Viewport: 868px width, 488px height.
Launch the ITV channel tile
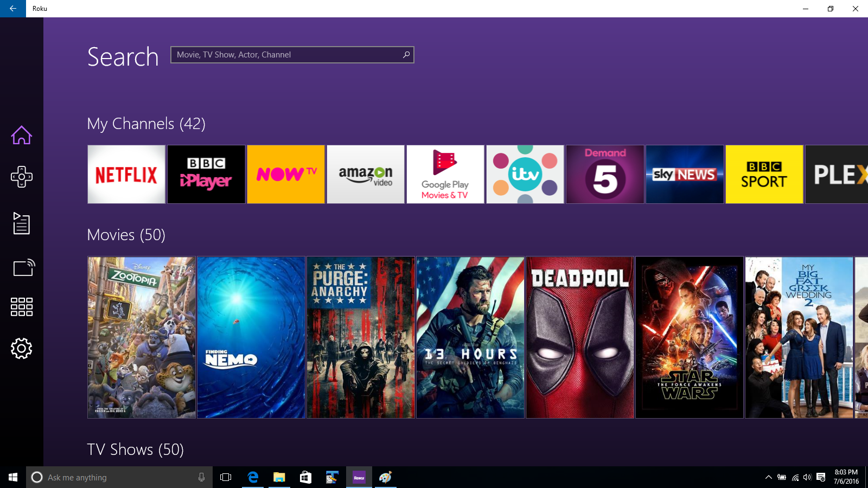[525, 175]
